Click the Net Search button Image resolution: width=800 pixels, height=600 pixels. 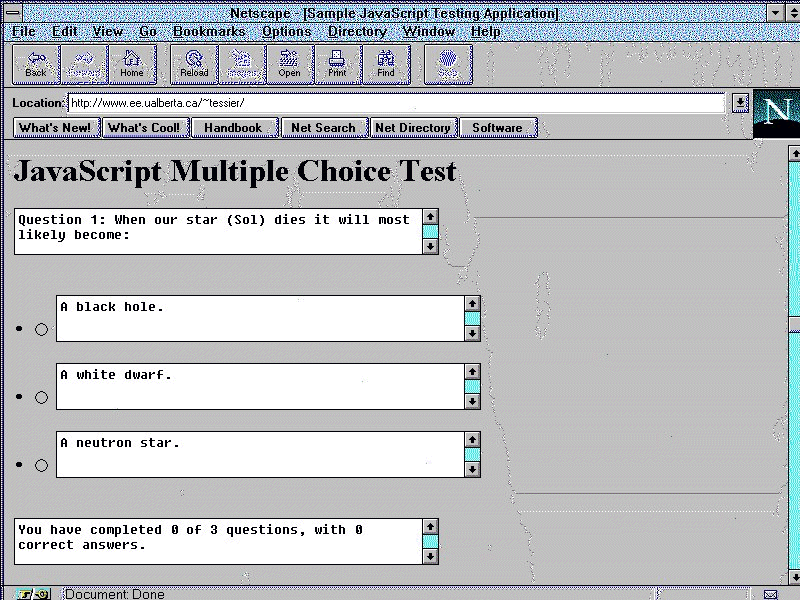point(323,128)
